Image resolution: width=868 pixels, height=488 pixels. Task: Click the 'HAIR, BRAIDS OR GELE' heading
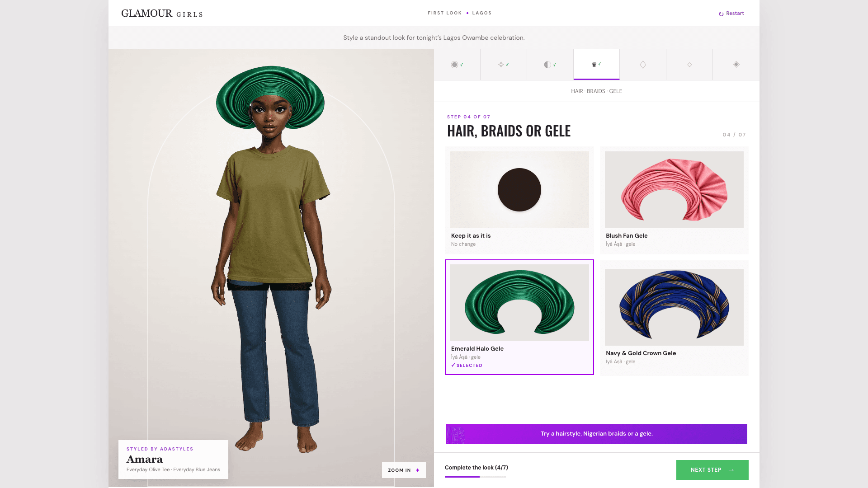coord(509,131)
